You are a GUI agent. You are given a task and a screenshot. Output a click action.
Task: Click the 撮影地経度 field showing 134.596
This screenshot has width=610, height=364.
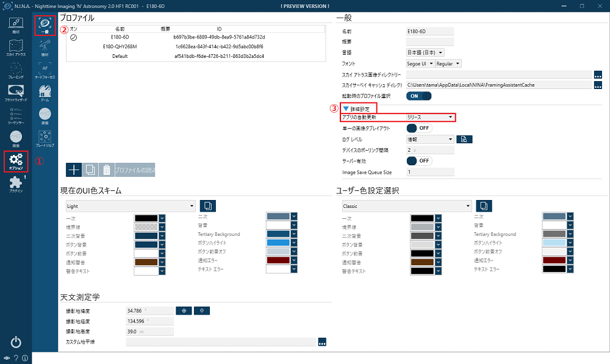(x=150, y=321)
